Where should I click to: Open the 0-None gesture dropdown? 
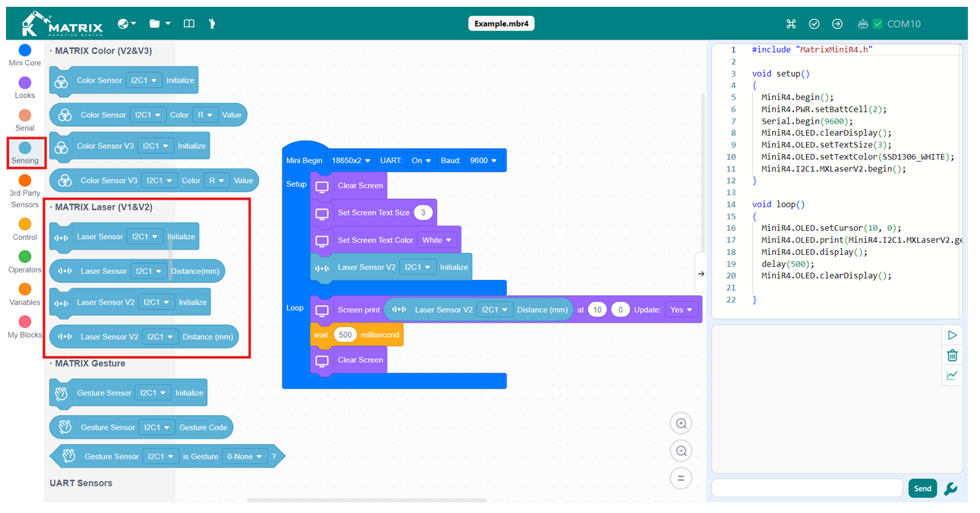(x=244, y=457)
